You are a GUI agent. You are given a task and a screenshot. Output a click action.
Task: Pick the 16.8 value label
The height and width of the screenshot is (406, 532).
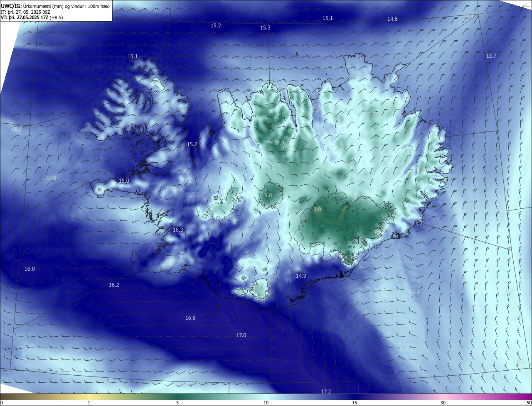pyautogui.click(x=190, y=318)
